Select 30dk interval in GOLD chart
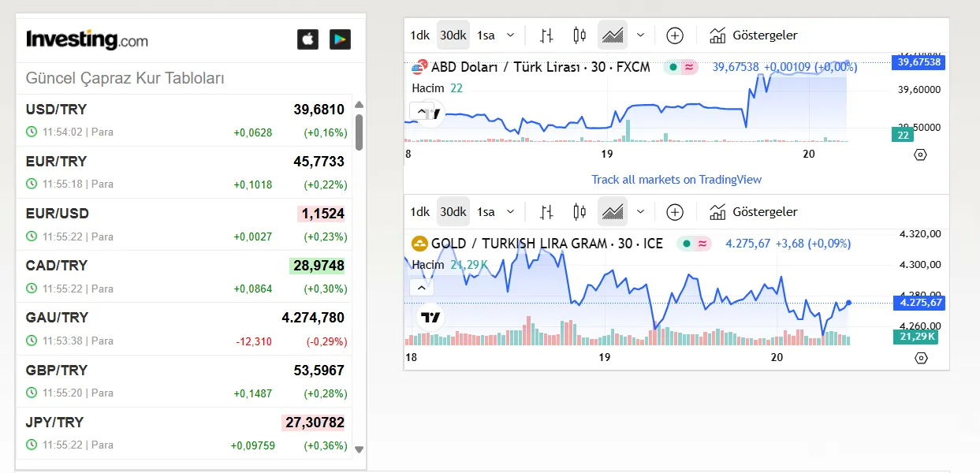The width and height of the screenshot is (980, 473). [453, 211]
